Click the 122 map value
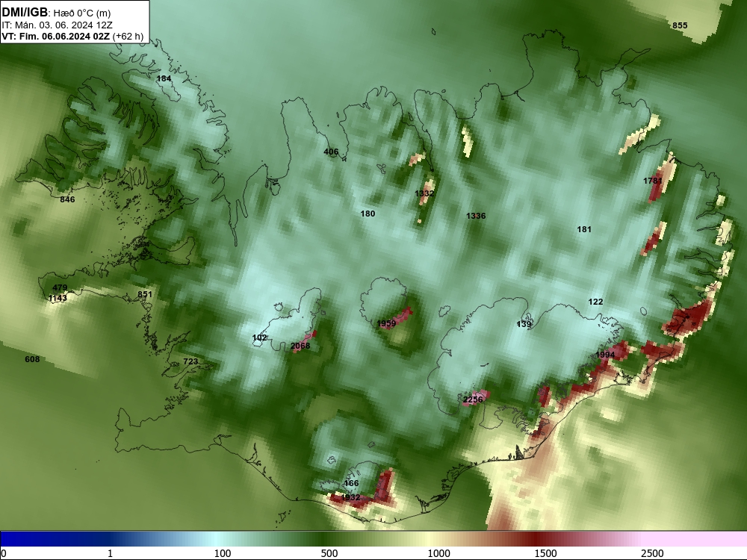Image resolution: width=747 pixels, height=560 pixels. click(595, 302)
